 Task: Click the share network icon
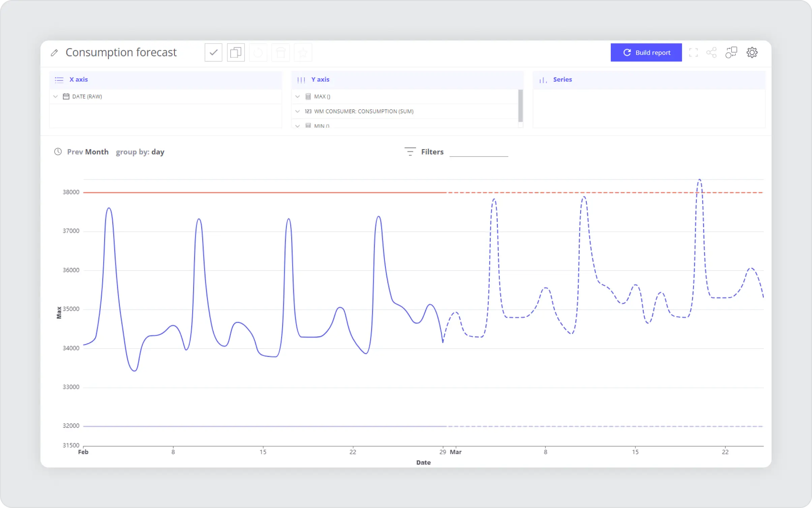coord(712,52)
